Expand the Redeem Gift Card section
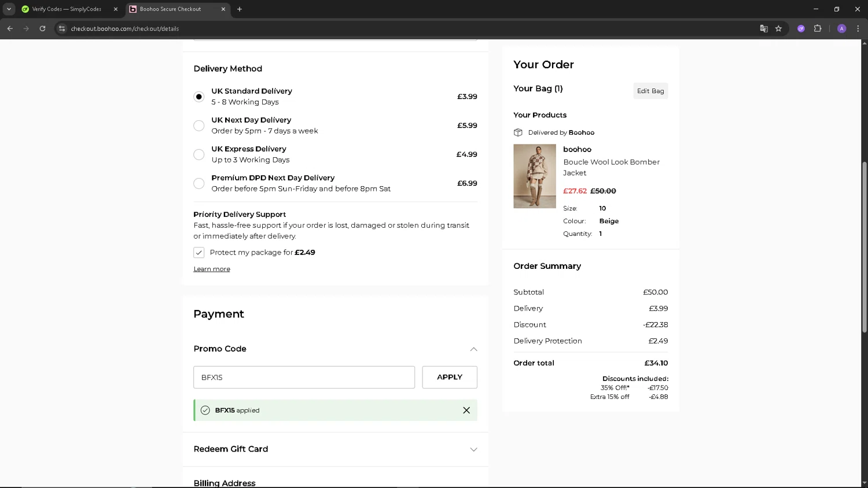 point(473,449)
